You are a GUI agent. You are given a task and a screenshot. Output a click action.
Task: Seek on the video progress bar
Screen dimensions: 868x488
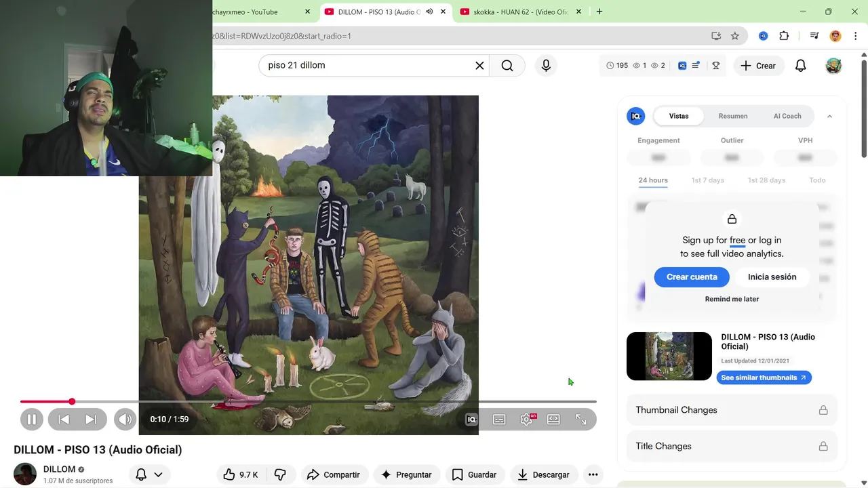(x=309, y=402)
